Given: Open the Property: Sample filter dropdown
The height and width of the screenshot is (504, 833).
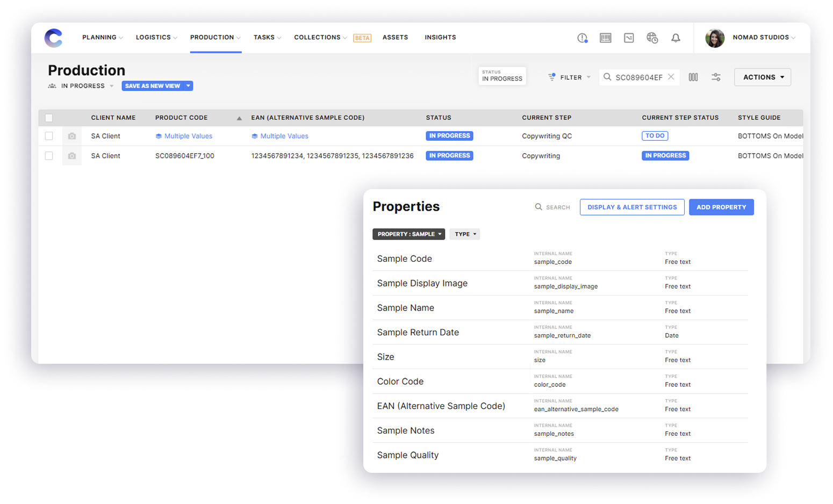Looking at the screenshot, I should (408, 234).
